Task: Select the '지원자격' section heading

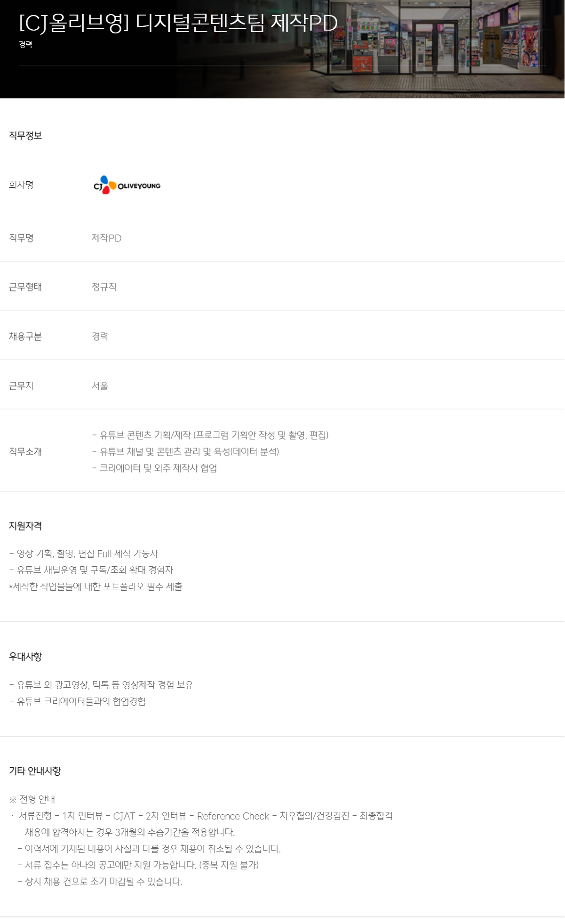Action: pyautogui.click(x=25, y=526)
